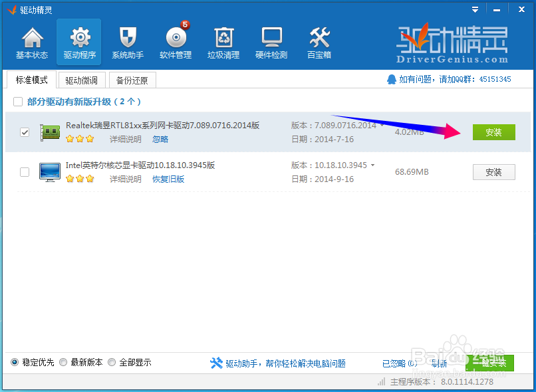The height and width of the screenshot is (392, 536).
Task: Toggle the 部分驱动有新版升级 select-all checkbox
Action: pos(18,102)
